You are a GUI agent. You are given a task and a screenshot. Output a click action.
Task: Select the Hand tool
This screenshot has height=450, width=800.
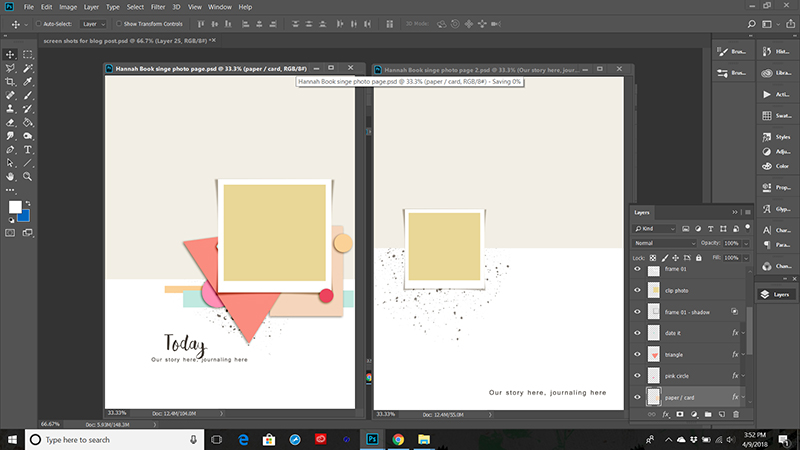[x=10, y=177]
